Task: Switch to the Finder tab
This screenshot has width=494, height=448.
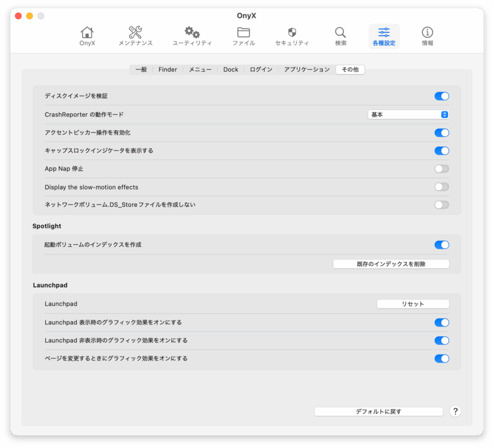Action: click(168, 69)
